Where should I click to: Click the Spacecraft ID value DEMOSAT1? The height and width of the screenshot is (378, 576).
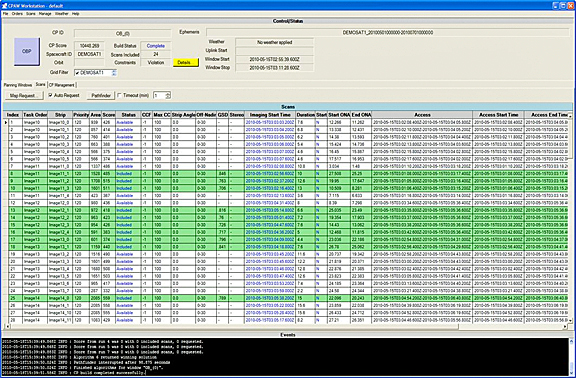click(90, 54)
